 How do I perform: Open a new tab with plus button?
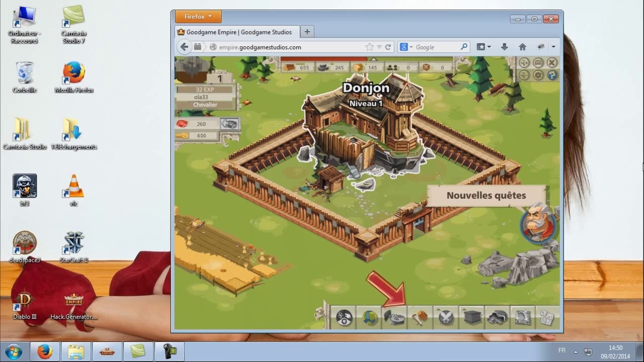pos(307,32)
